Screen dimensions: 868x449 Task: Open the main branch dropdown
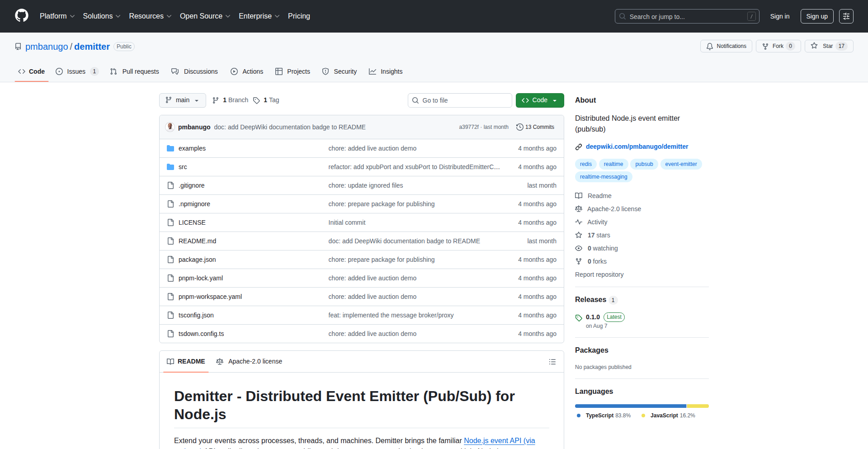[182, 100]
